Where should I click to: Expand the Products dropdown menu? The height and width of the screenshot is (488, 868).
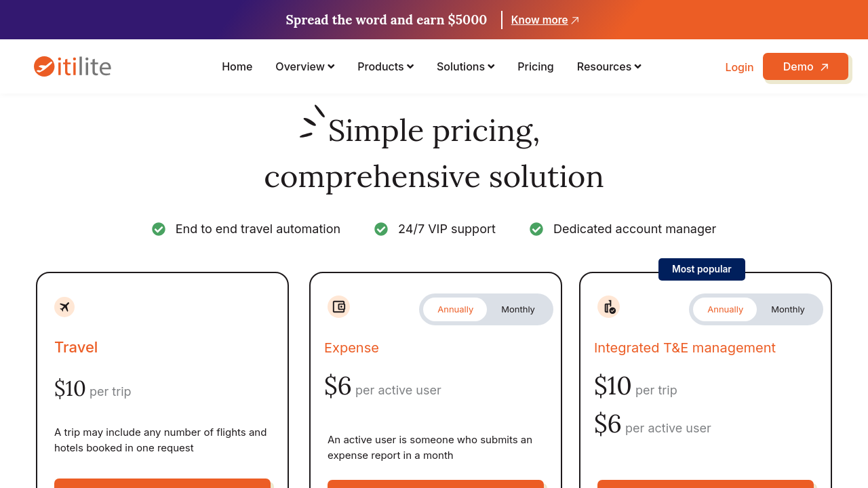tap(386, 66)
